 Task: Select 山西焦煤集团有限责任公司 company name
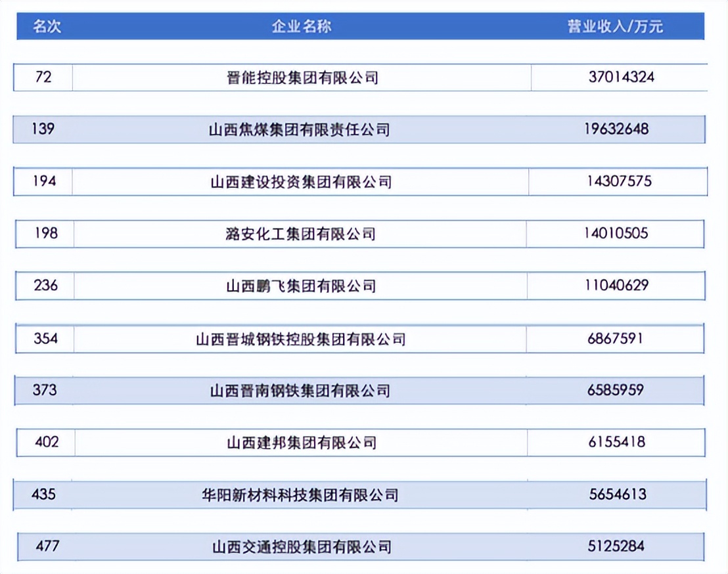(x=300, y=129)
